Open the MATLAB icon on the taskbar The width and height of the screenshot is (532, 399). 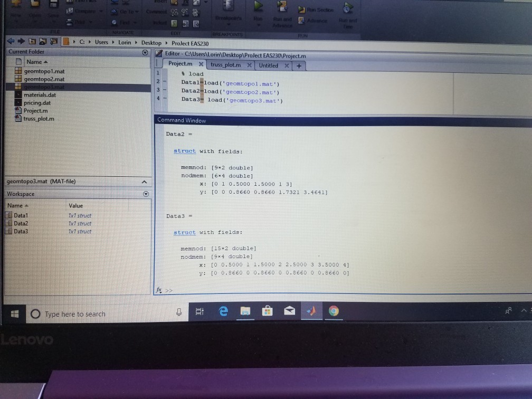(311, 311)
